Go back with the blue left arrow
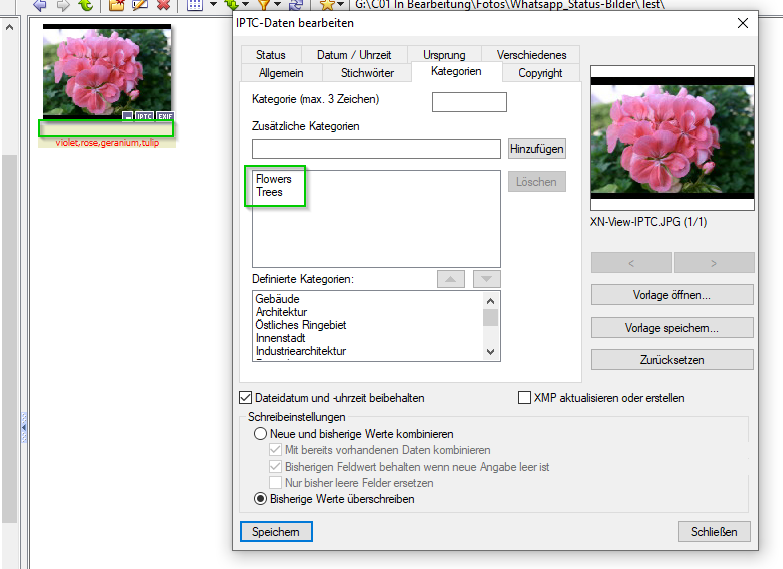Image resolution: width=783 pixels, height=569 pixels. pyautogui.click(x=40, y=4)
